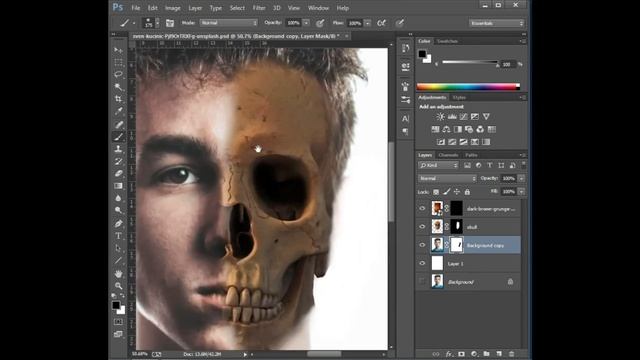Image resolution: width=640 pixels, height=360 pixels.
Task: Select the Hand tool
Action: click(118, 273)
